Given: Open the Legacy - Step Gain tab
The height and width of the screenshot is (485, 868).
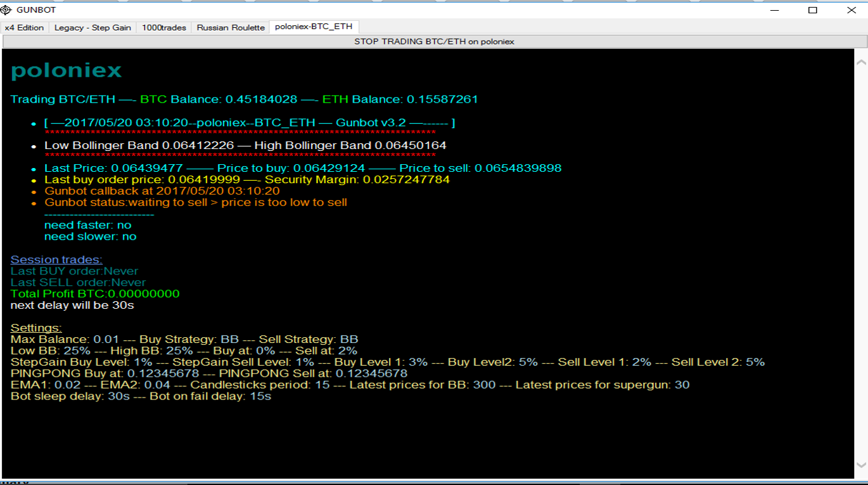Looking at the screenshot, I should click(x=93, y=27).
